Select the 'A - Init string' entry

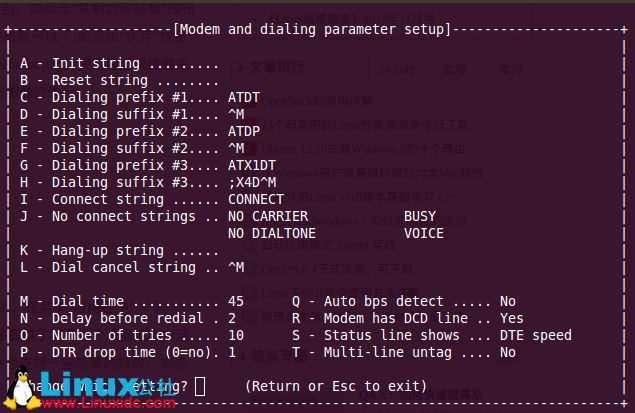pos(118,63)
